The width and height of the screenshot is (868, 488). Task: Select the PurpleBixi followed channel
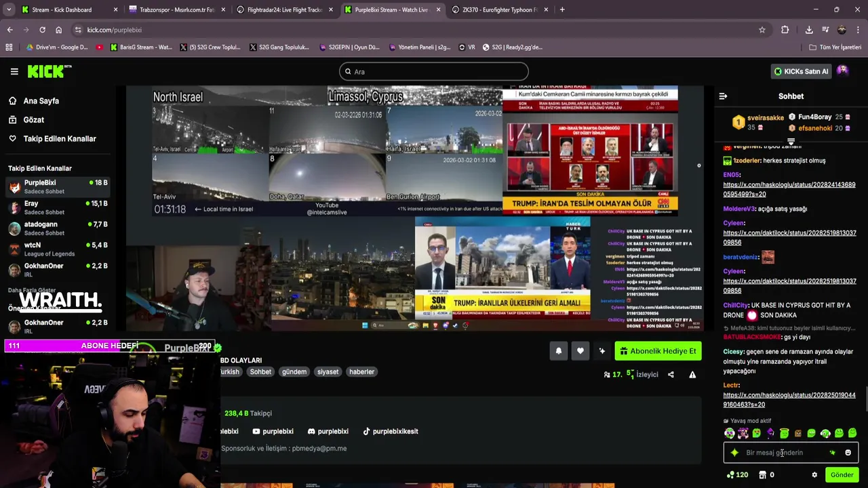(x=58, y=186)
